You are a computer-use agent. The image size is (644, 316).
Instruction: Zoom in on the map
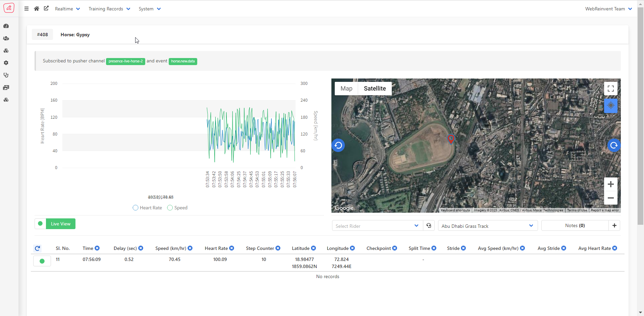pos(610,184)
